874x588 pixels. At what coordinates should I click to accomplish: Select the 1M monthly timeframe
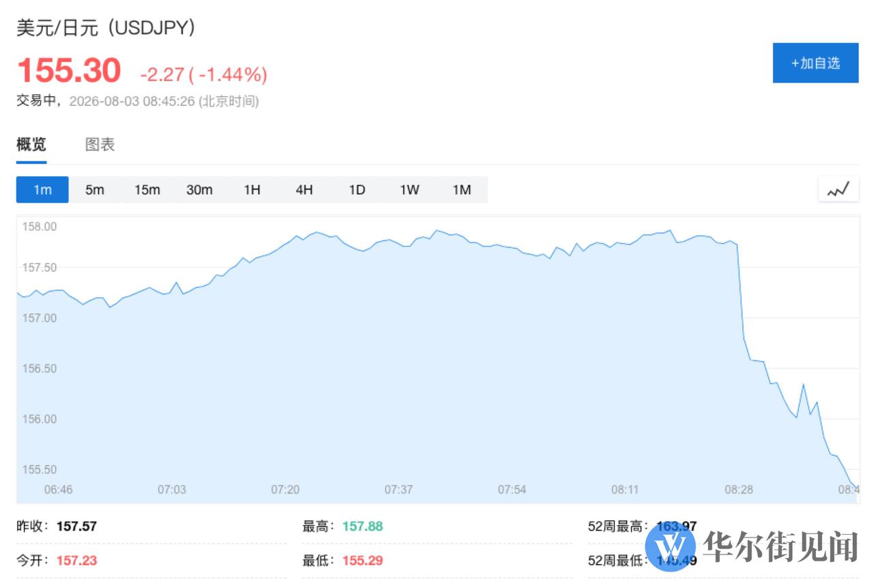tap(462, 190)
